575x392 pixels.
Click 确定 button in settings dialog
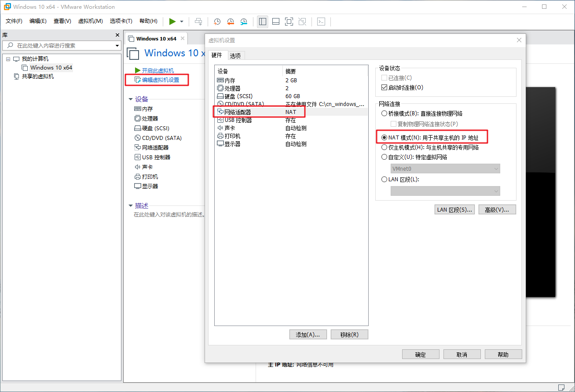tap(421, 355)
